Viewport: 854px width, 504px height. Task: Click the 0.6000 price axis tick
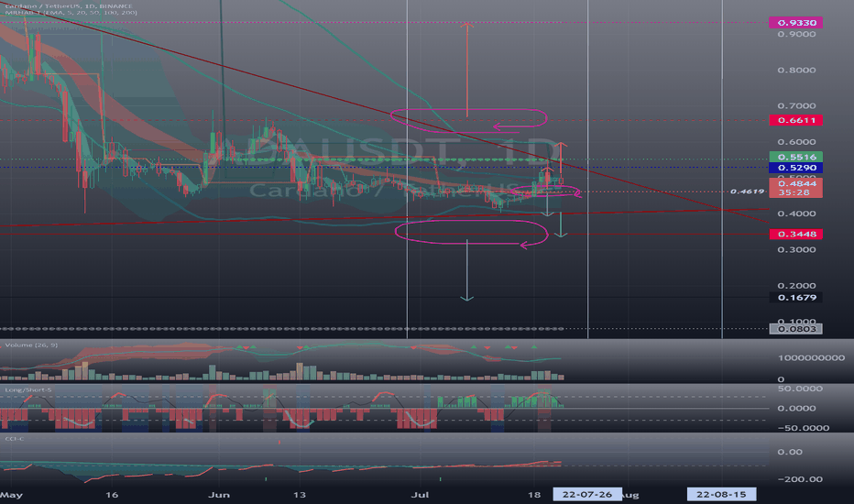pyautogui.click(x=796, y=142)
